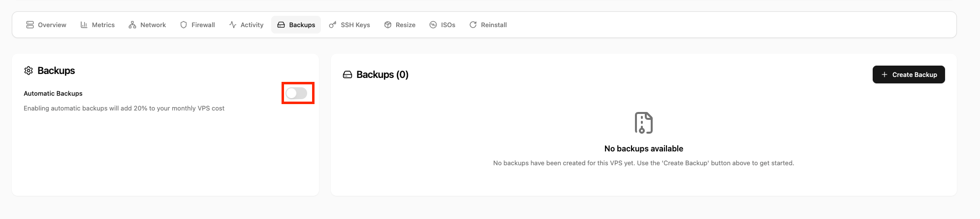Click the gear icon beside Backups heading
Image resolution: width=980 pixels, height=219 pixels.
[x=29, y=71]
